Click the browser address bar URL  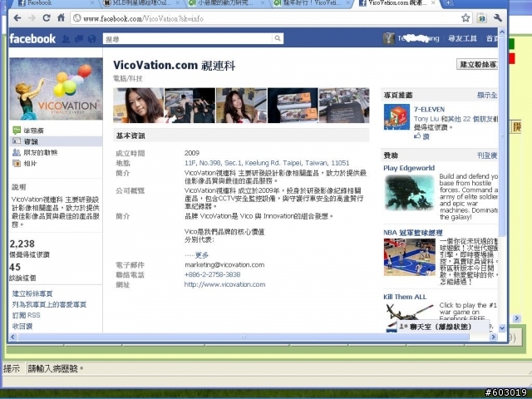[143, 18]
